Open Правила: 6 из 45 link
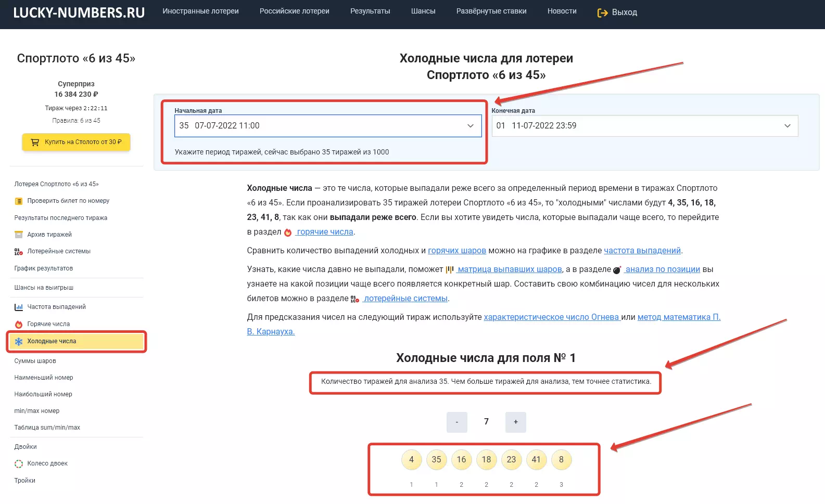825x504 pixels. pyautogui.click(x=76, y=121)
